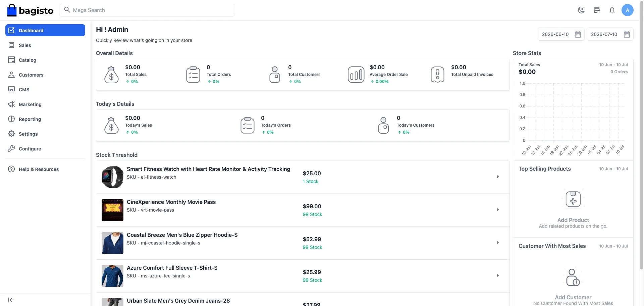Image resolution: width=644 pixels, height=306 pixels.
Task: Click the Azure Comfort T-Shirt thumbnail
Action: coord(112,276)
